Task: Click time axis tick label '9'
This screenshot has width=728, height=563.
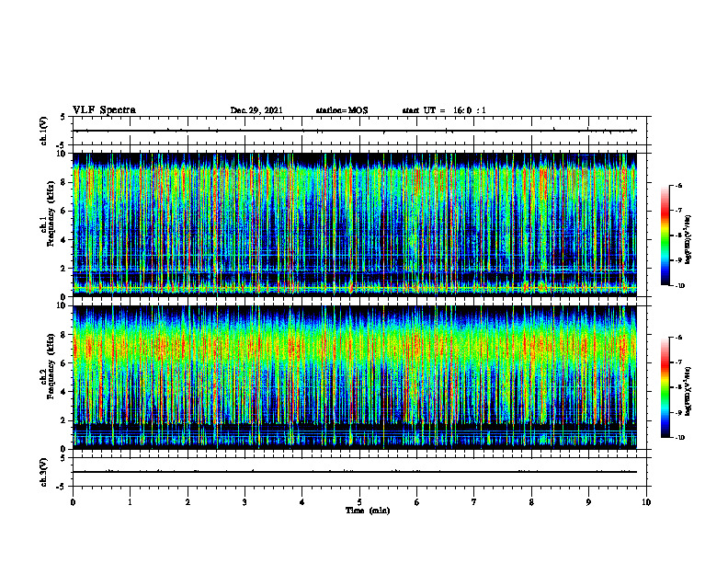Action: (x=588, y=502)
